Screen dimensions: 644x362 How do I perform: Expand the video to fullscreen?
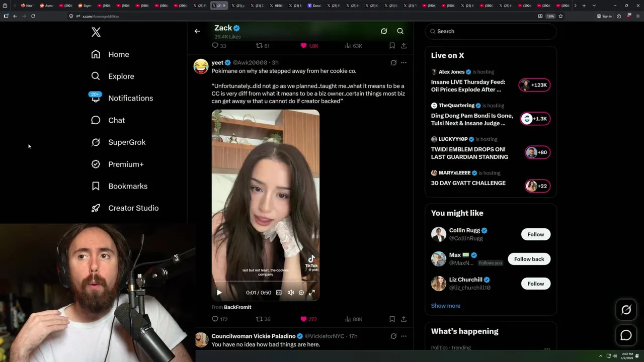point(312,293)
